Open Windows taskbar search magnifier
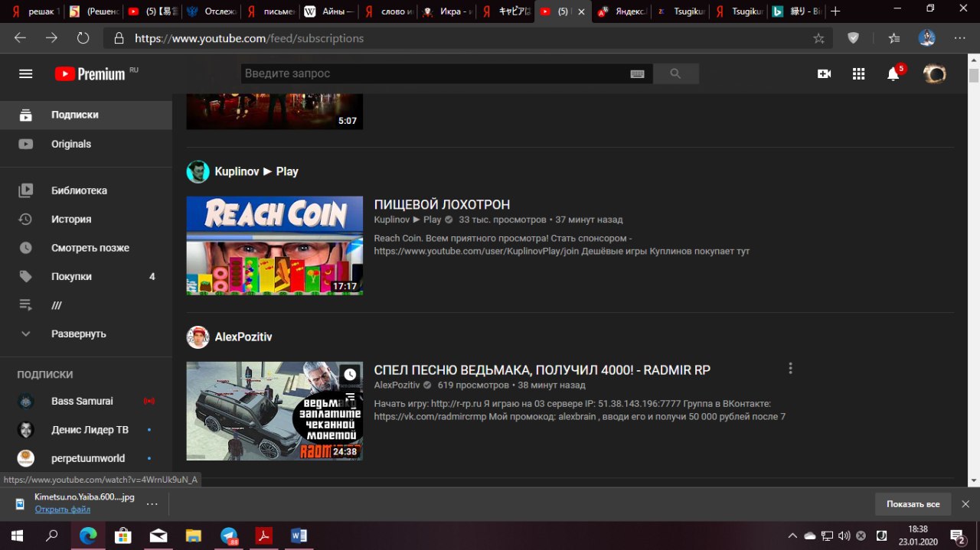980x550 pixels. click(x=51, y=535)
